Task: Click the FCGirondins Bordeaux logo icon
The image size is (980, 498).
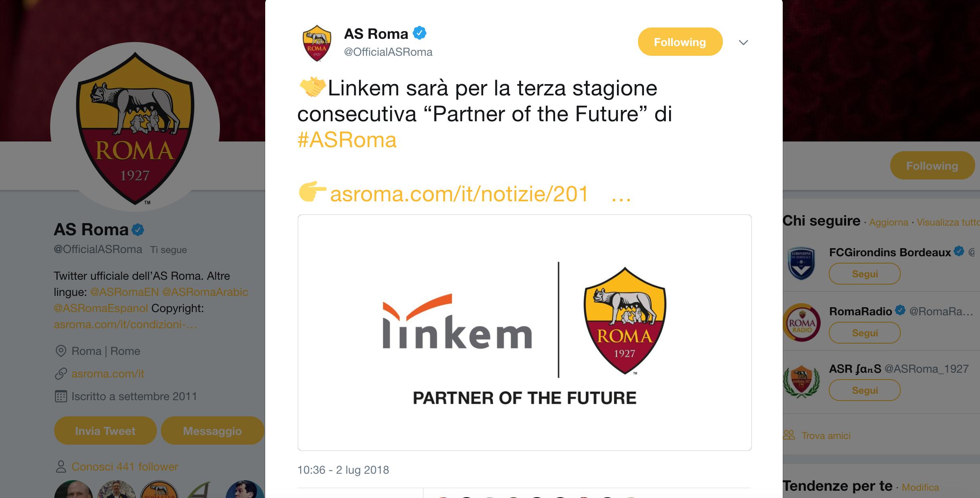Action: 802,264
